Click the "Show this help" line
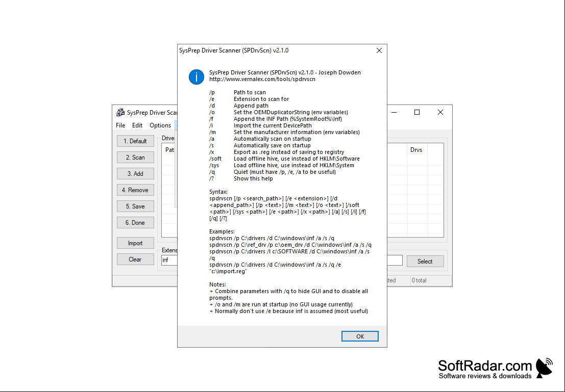Image resolution: width=565 pixels, height=392 pixels. (x=253, y=178)
